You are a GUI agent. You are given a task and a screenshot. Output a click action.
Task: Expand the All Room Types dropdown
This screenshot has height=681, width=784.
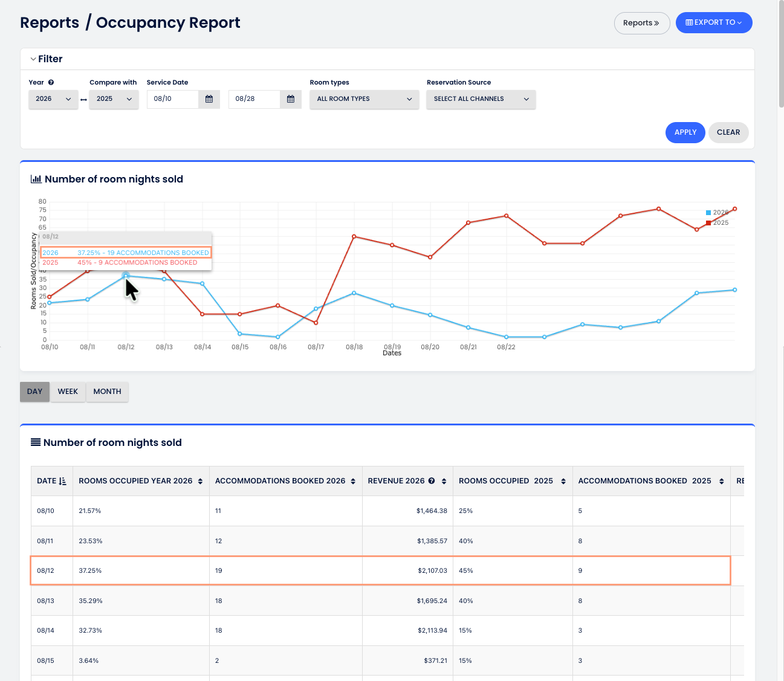[x=364, y=99]
